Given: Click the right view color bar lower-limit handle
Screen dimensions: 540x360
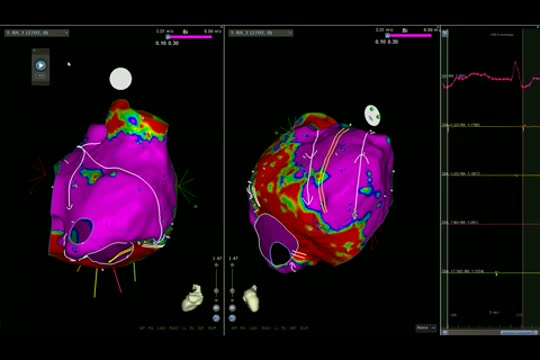Looking at the screenshot, I should click(387, 36).
